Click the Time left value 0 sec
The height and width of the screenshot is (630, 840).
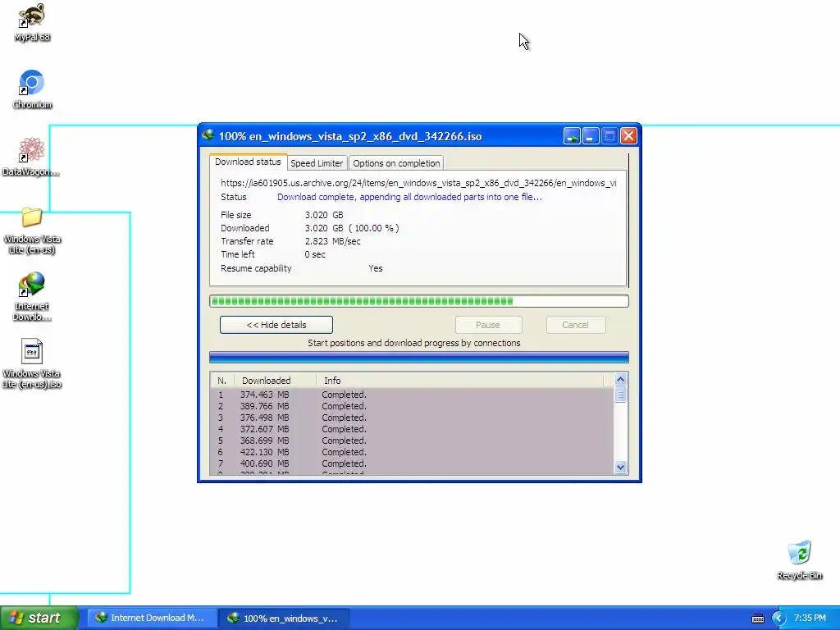315,254
